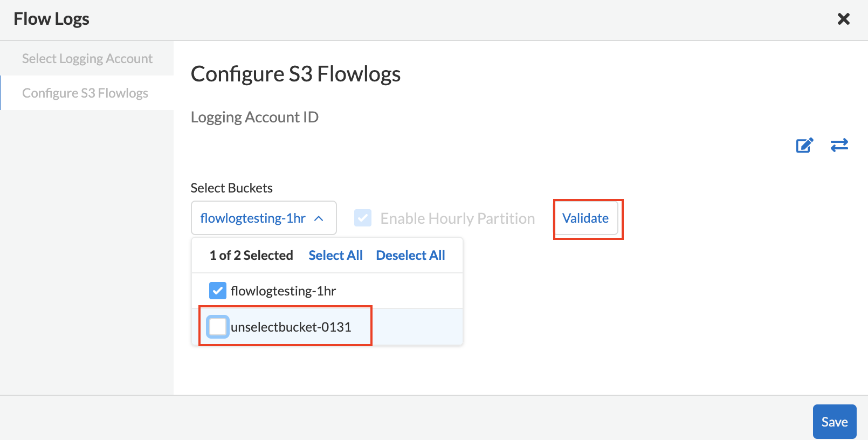This screenshot has width=868, height=440.
Task: Select the flowlogtesting-1hr option label in list
Action: pyautogui.click(x=283, y=291)
